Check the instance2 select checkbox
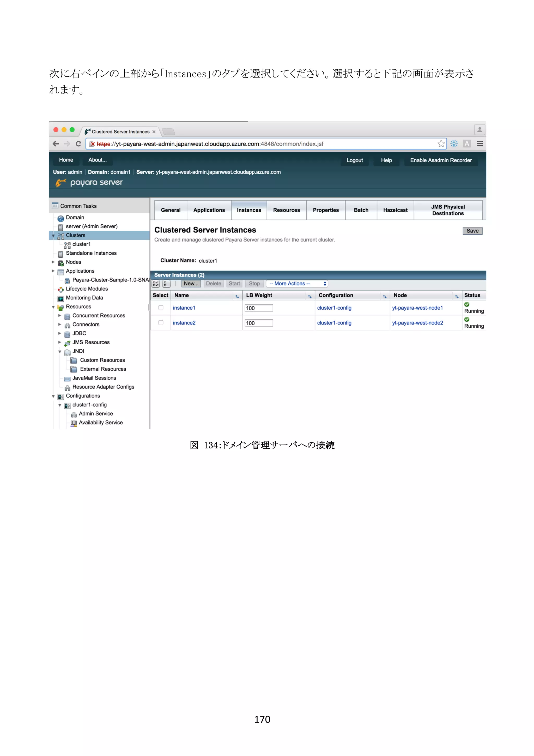This screenshot has height=756, width=534. pyautogui.click(x=161, y=323)
